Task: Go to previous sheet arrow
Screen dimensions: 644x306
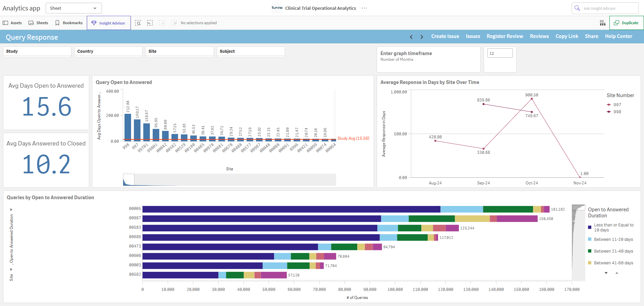Action: click(411, 37)
